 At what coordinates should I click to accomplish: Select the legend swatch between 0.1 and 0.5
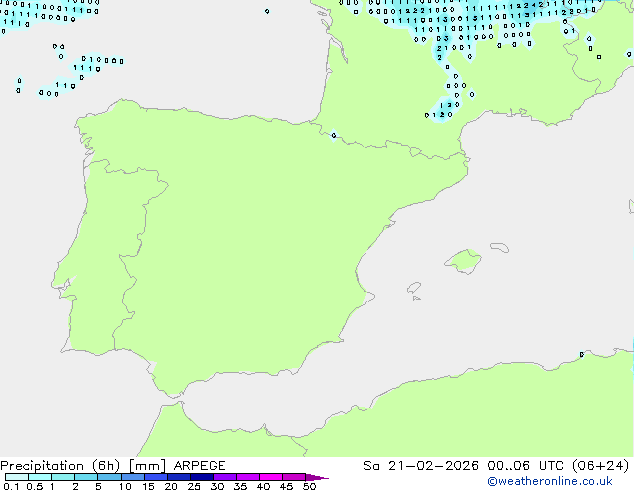17,477
